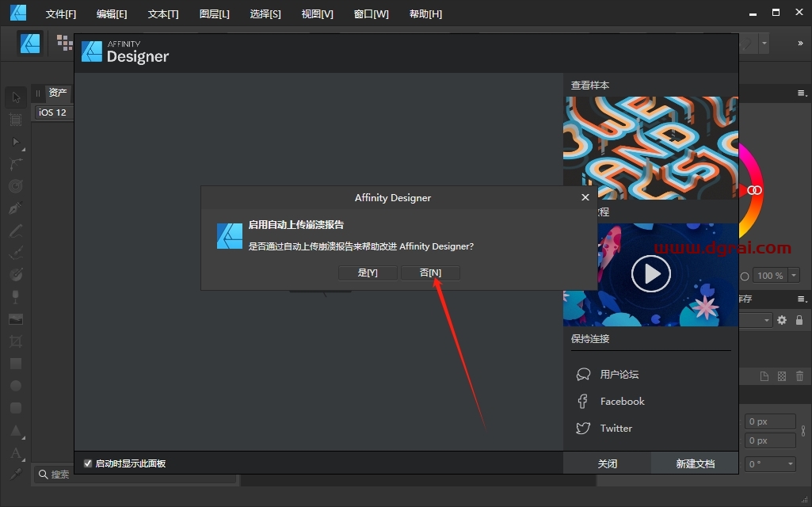The image size is (812, 507).
Task: Click the 关闭 button on welcome panel
Action: coord(607,463)
